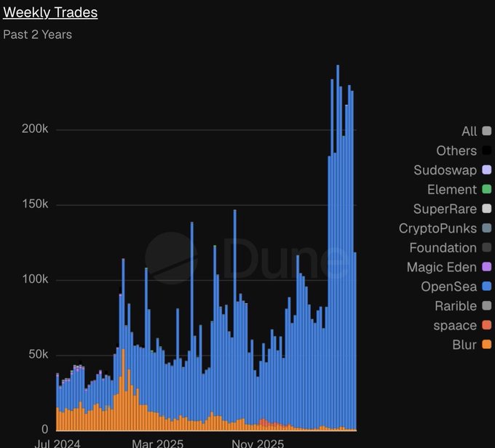Toggle the Others legend swatch
Viewport: 495px width, 448px height.
487,151
